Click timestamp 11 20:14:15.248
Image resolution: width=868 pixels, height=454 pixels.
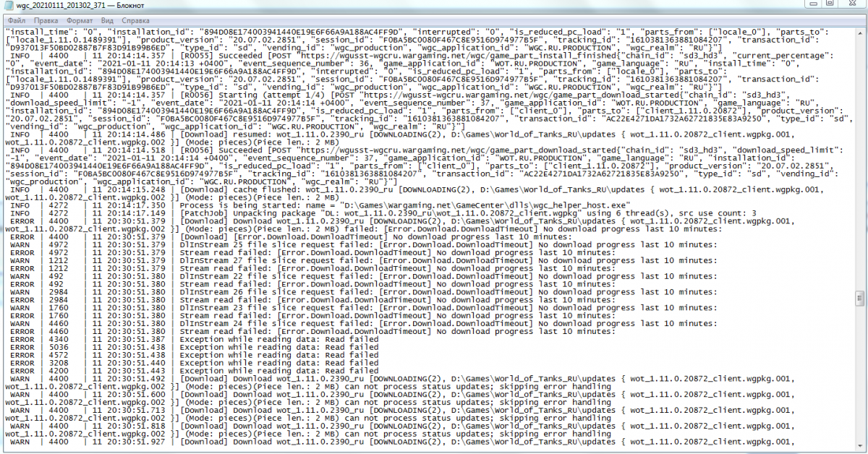(x=129, y=189)
